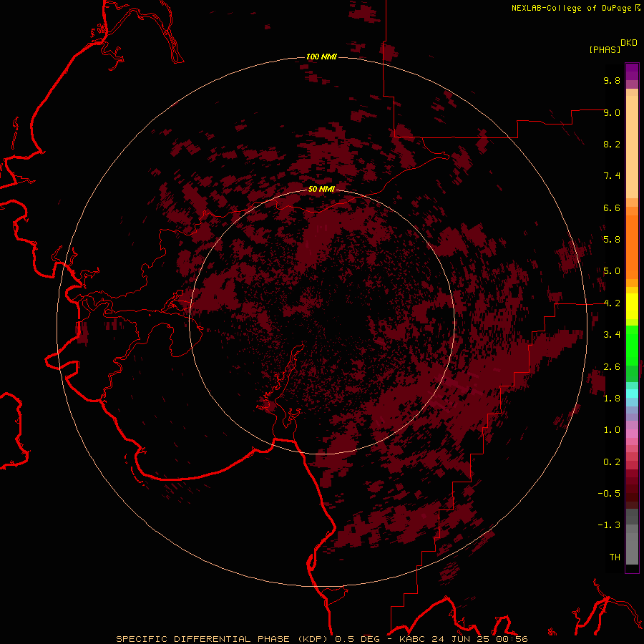
Task: Select the 2.6 value on color scale
Action: (612, 367)
